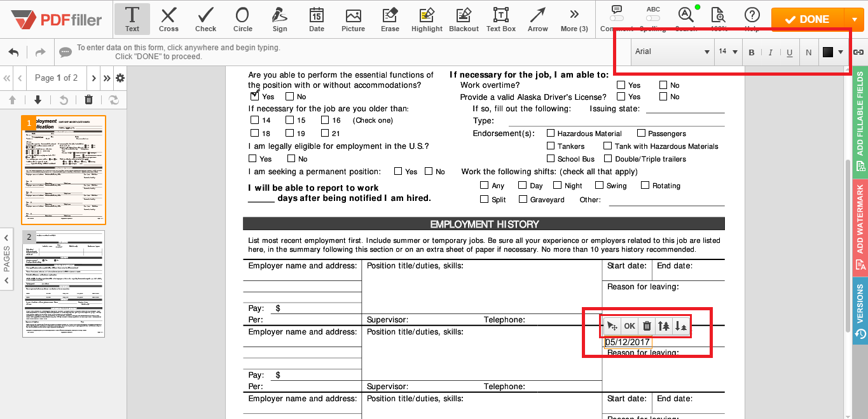Click the redo arrow

(x=40, y=52)
